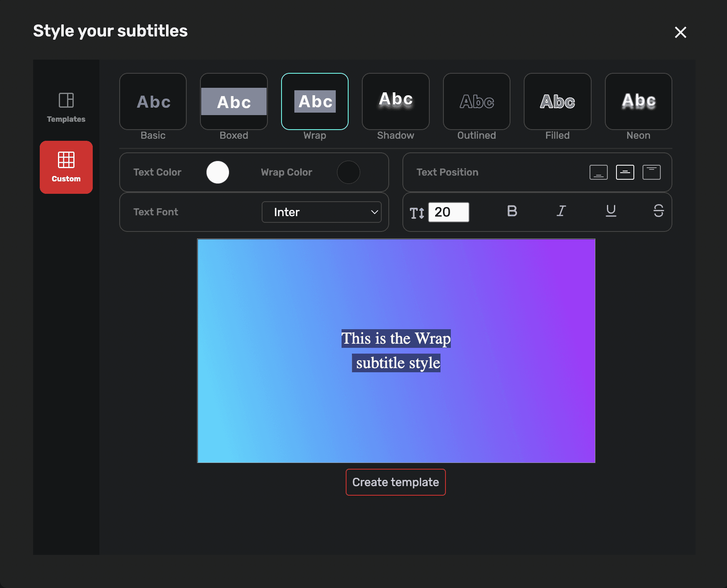Expand the Inter font dropdown
The image size is (727, 588).
click(322, 212)
